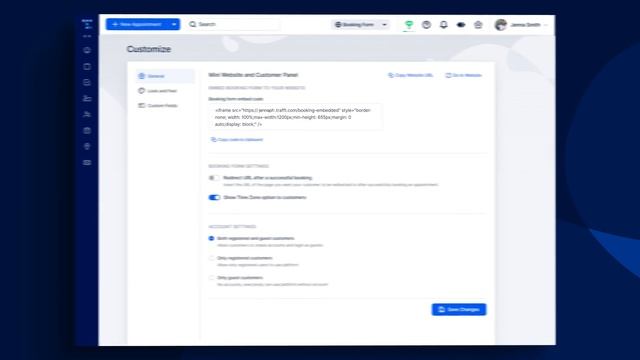The width and height of the screenshot is (640, 360).
Task: Click Copy code to clipboard link
Action: [237, 140]
